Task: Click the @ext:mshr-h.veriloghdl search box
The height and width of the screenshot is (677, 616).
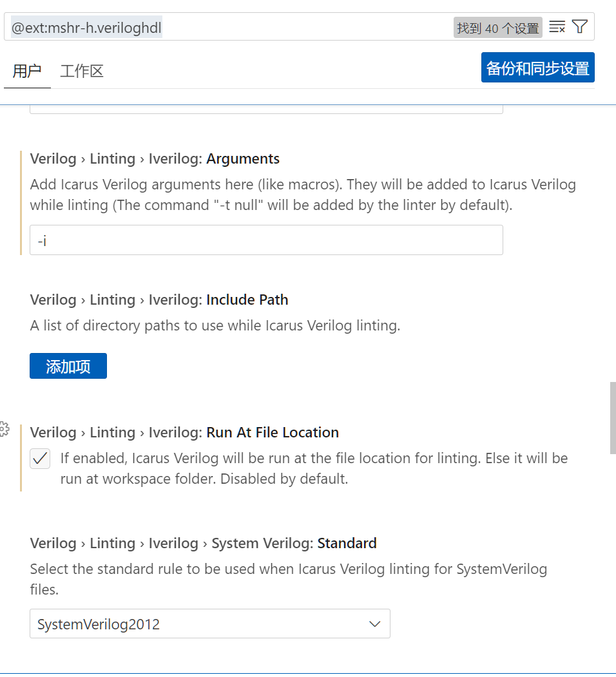Action: pyautogui.click(x=226, y=28)
